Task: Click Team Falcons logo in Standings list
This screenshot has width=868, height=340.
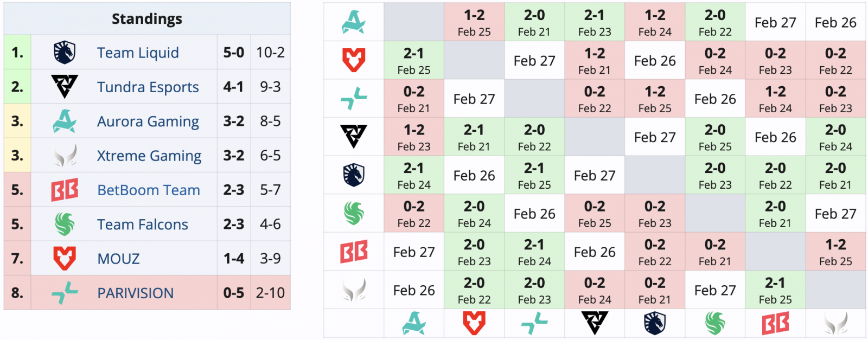Action: 65,224
